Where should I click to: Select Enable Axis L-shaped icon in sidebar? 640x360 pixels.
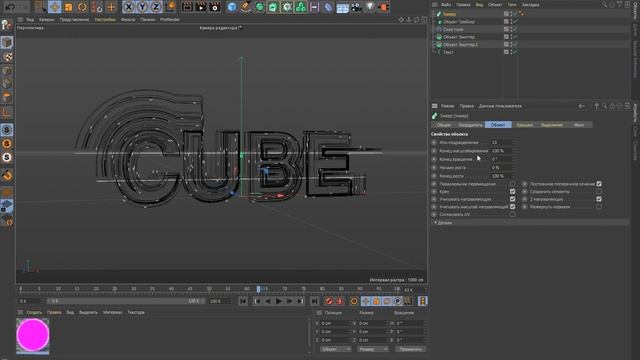click(x=7, y=112)
